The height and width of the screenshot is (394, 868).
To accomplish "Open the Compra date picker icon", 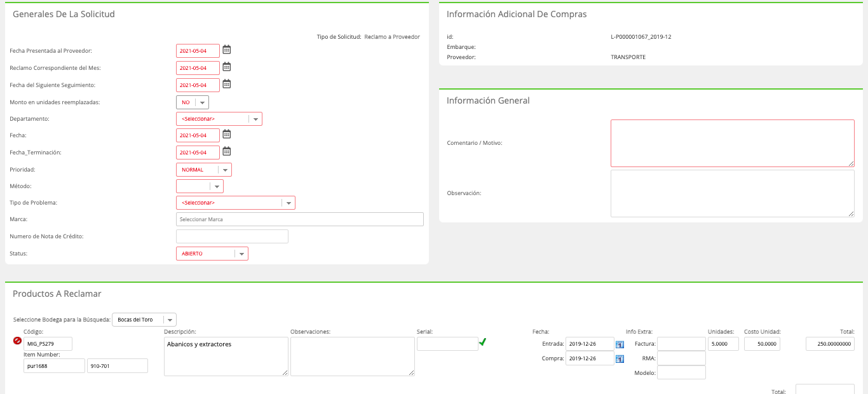I will (620, 359).
